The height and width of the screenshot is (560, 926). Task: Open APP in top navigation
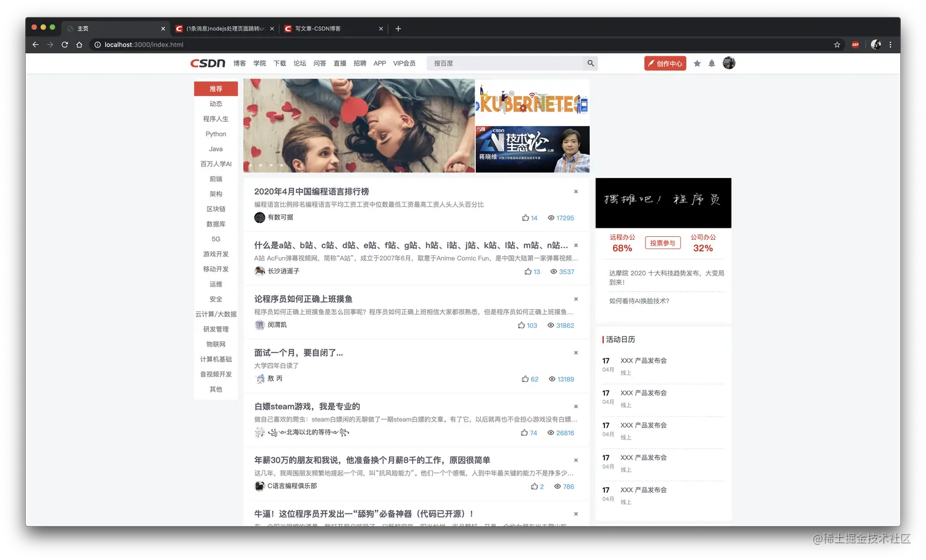[x=380, y=63]
